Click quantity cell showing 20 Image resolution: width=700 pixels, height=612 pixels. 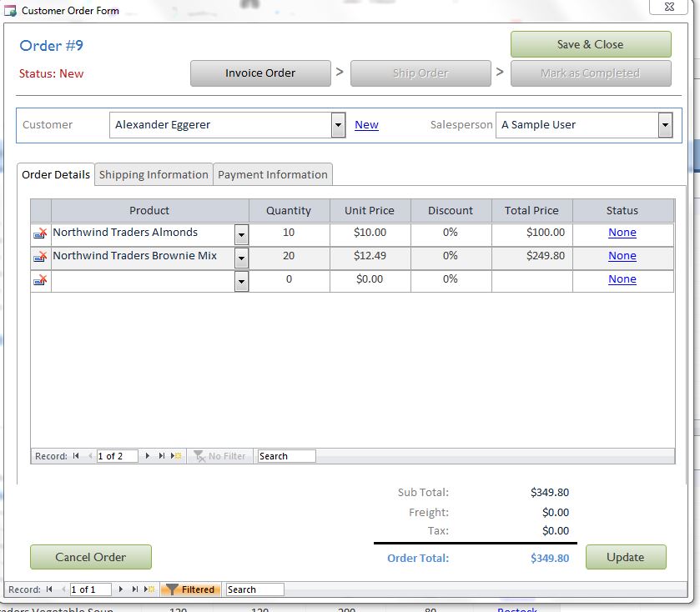click(289, 258)
